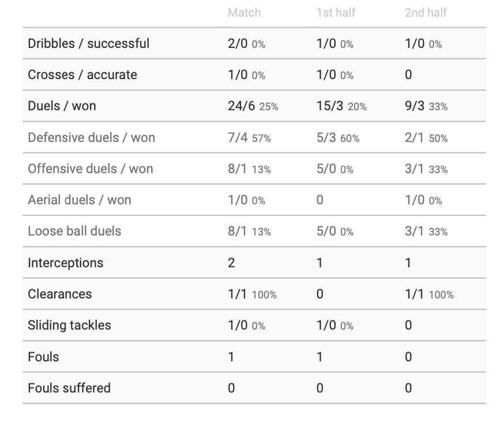This screenshot has width=504, height=426.
Task: Open the Loose ball duels label
Action: click(74, 231)
